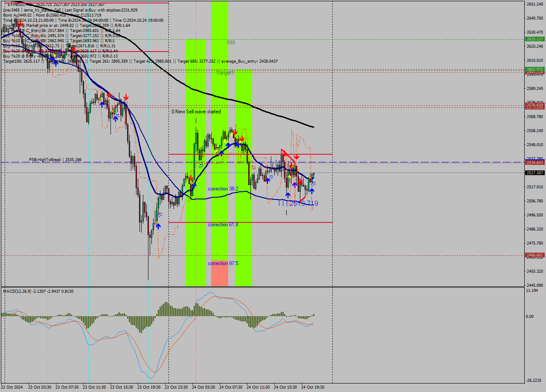
Task: Click '24 Oct 07:30' on the time axis
Action: 230,387
